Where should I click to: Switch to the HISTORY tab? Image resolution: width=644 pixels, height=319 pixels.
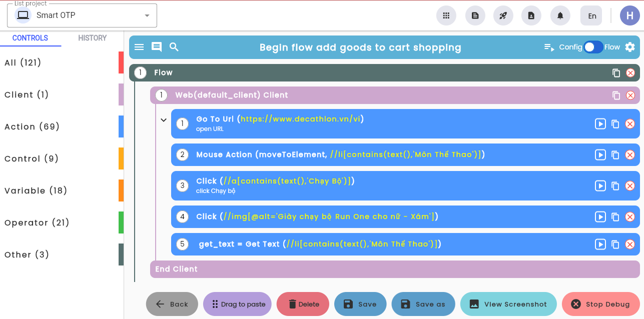point(93,38)
